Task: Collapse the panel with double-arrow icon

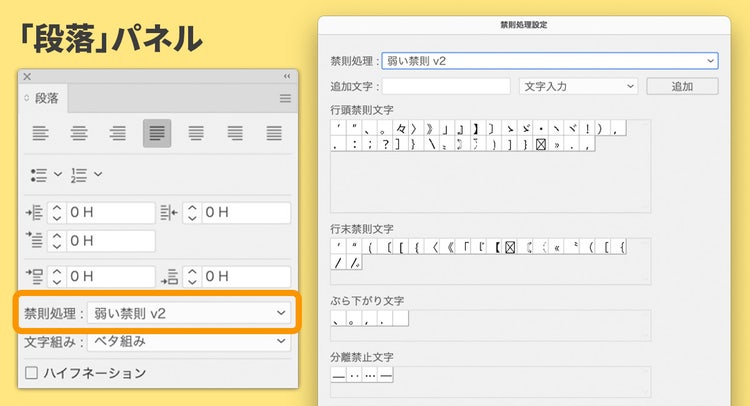Action: 287,76
